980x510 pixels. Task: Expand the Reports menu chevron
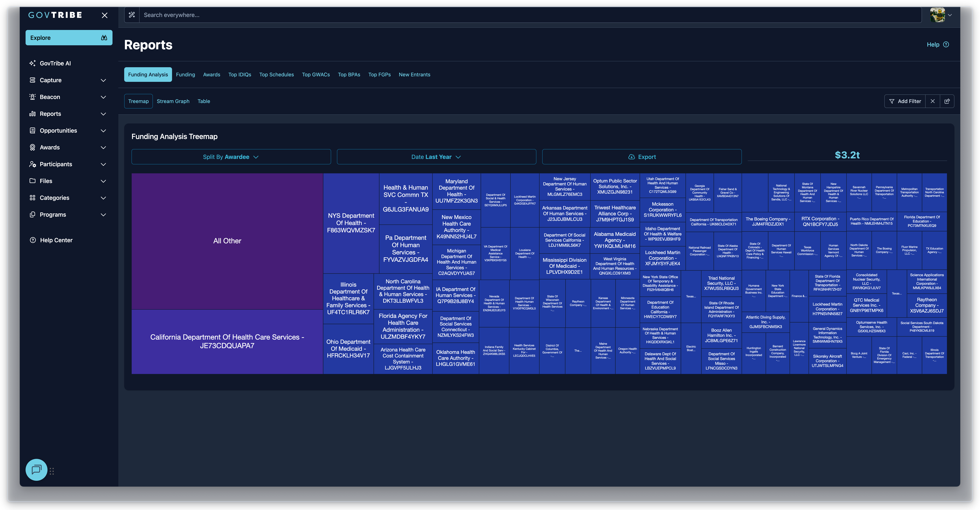click(x=103, y=114)
